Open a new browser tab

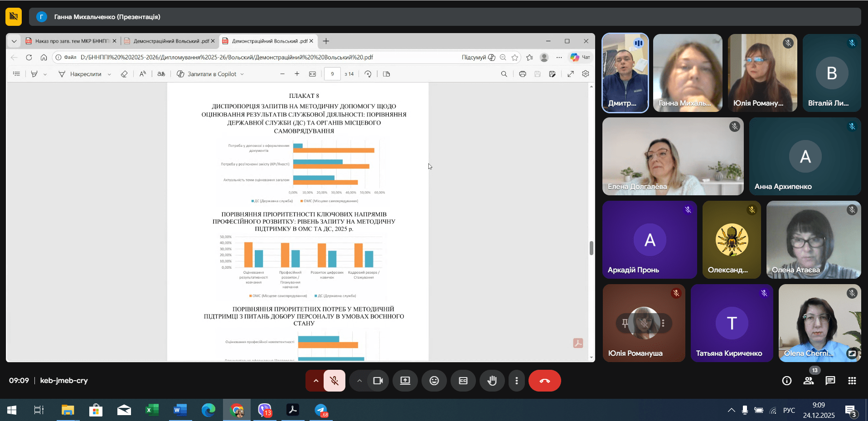pos(326,41)
